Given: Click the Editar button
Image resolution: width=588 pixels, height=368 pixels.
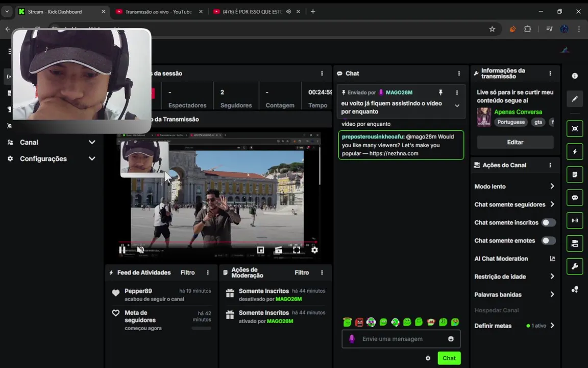Looking at the screenshot, I should (515, 142).
